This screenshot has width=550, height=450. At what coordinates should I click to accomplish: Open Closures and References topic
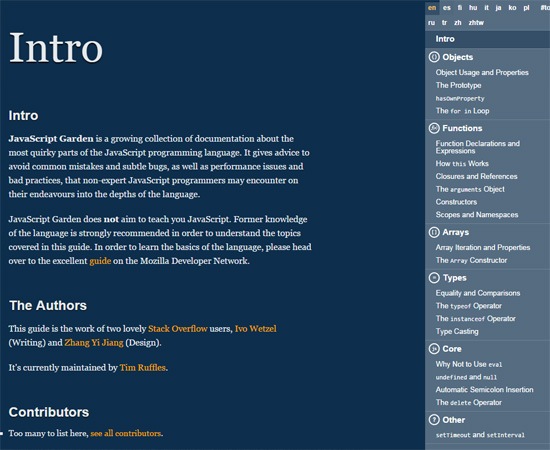tap(476, 176)
